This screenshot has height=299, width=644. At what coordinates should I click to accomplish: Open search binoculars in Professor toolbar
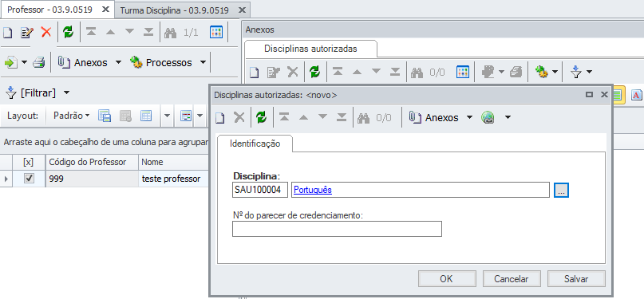(170, 33)
